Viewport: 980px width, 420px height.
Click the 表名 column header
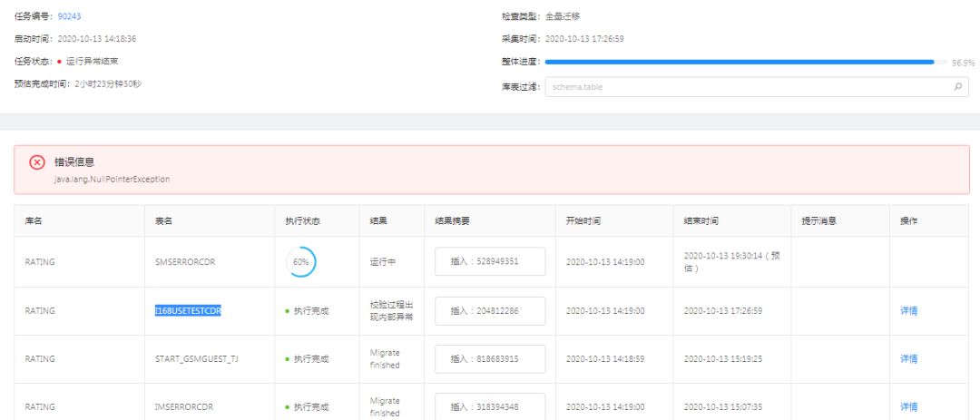coord(164,220)
